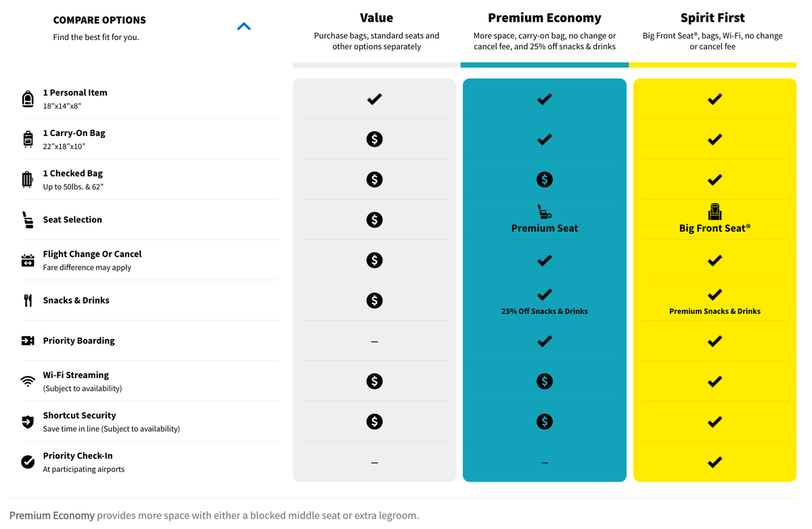
Task: Click the Big Front Seat icon
Action: pyautogui.click(x=715, y=212)
